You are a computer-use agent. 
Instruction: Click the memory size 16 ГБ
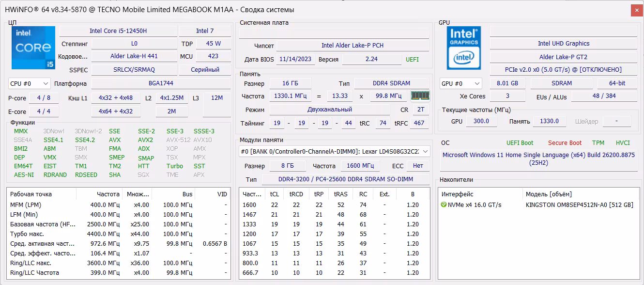(x=291, y=83)
